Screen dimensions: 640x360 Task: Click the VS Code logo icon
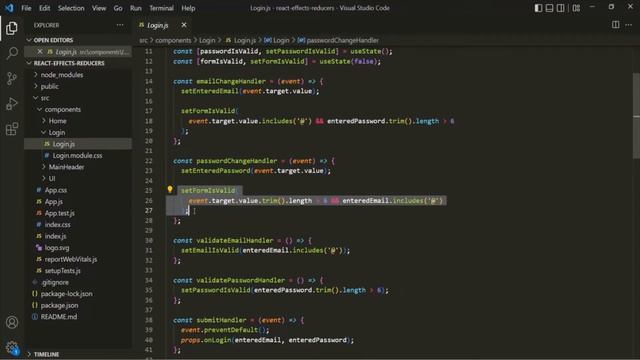[9, 8]
